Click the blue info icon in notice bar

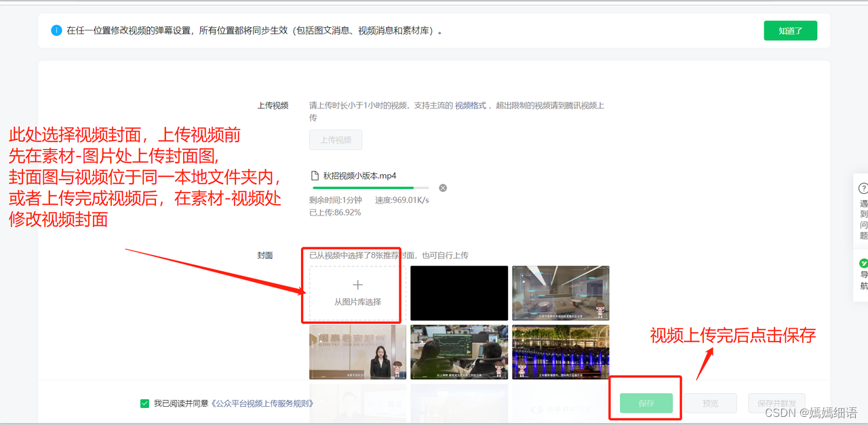(x=56, y=31)
